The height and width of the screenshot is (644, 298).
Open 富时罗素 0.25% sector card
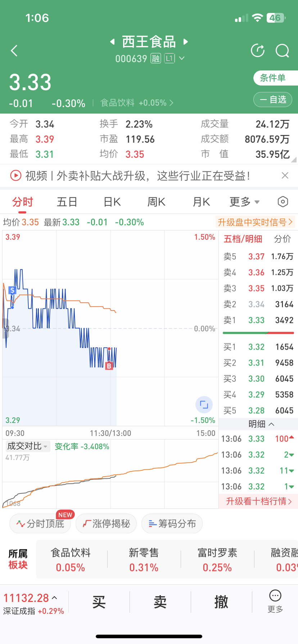[x=217, y=560]
